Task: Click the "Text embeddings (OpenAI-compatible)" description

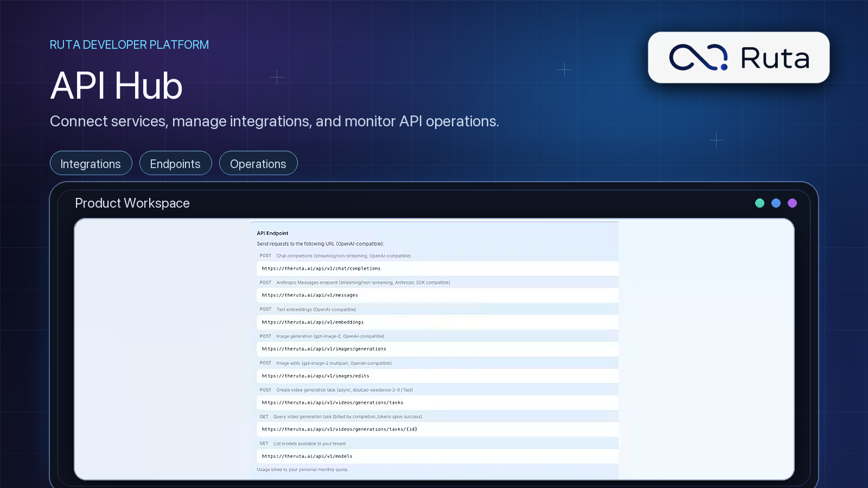Action: pos(316,310)
